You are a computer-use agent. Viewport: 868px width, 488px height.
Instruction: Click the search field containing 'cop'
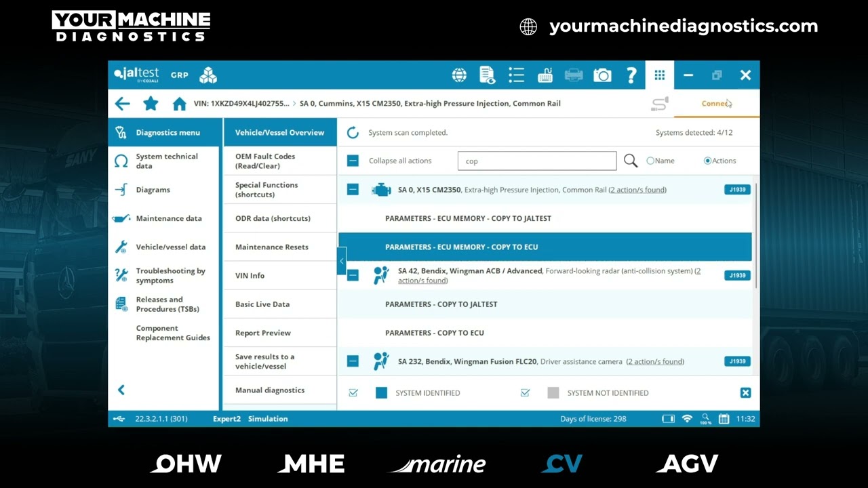537,161
